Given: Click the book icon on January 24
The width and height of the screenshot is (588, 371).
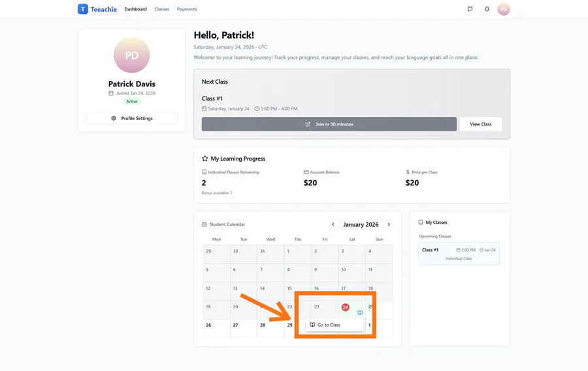Looking at the screenshot, I should (360, 313).
